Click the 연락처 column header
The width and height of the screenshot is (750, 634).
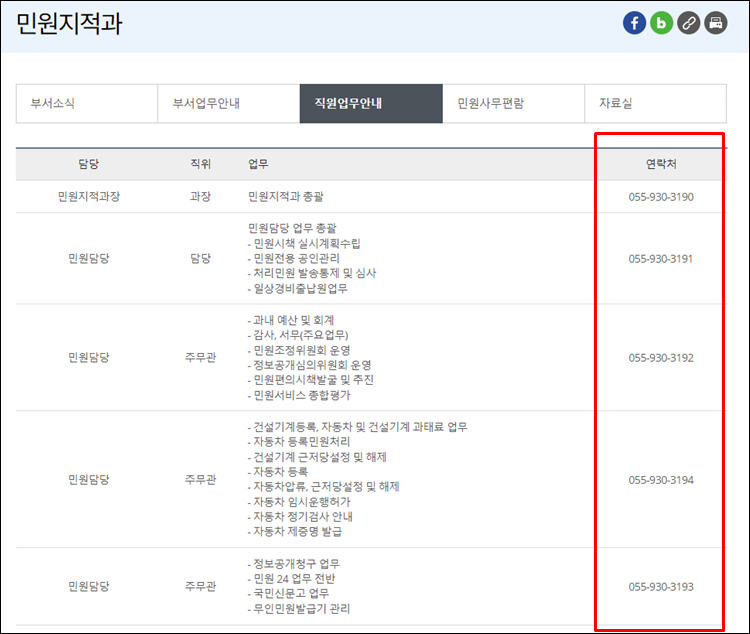tap(661, 164)
